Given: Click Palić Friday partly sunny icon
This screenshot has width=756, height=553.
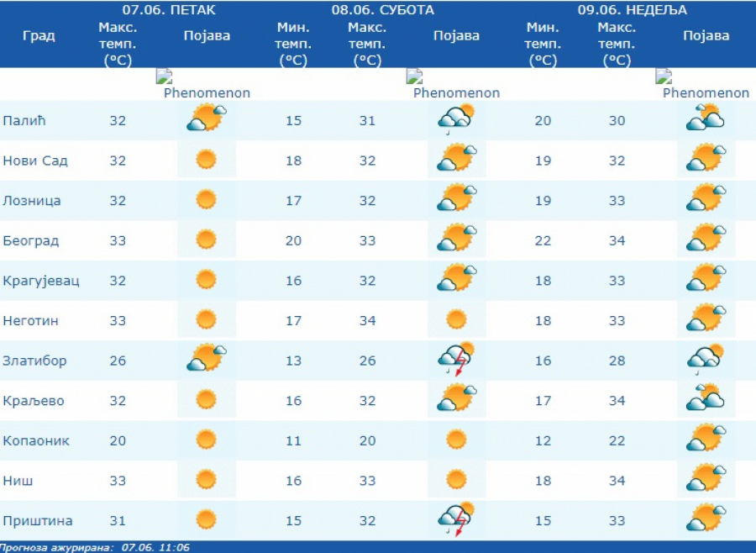Looking at the screenshot, I should point(207,118).
